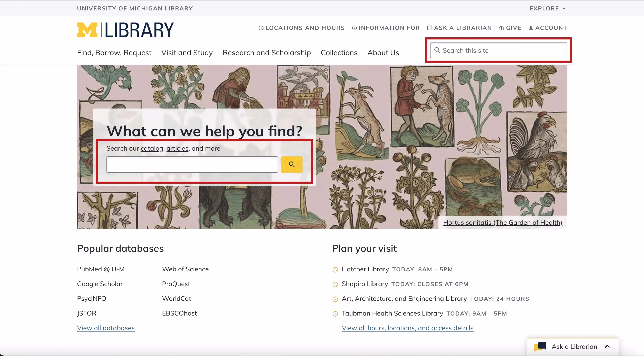Viewport: 644px width, 356px height.
Task: Click the clock icon beside Taubman Health Sciences
Action: pos(335,314)
